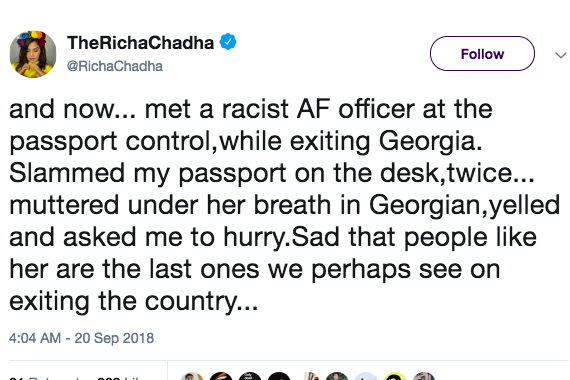Click the blue verified badge next to TheRichaChadha
The height and width of the screenshot is (380, 570).
coord(228,42)
